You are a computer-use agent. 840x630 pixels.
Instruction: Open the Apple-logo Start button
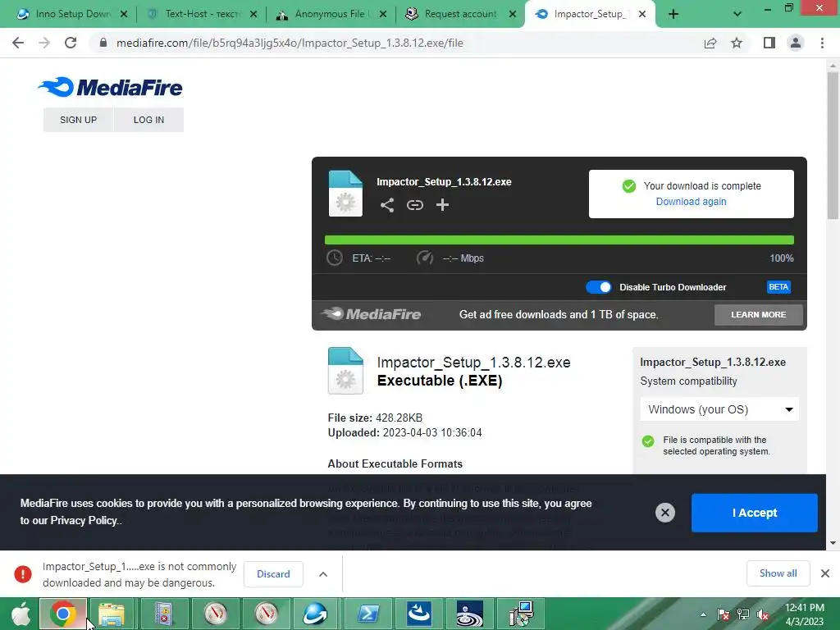[21, 614]
